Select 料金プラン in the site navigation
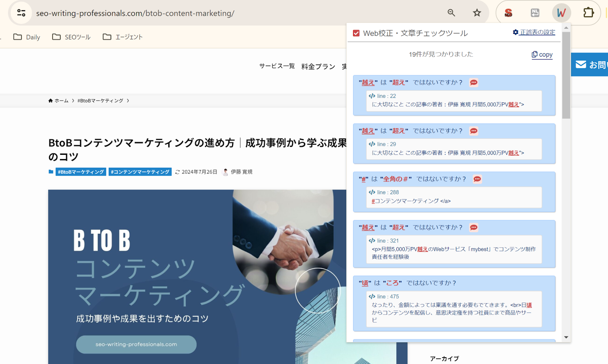 pos(318,66)
